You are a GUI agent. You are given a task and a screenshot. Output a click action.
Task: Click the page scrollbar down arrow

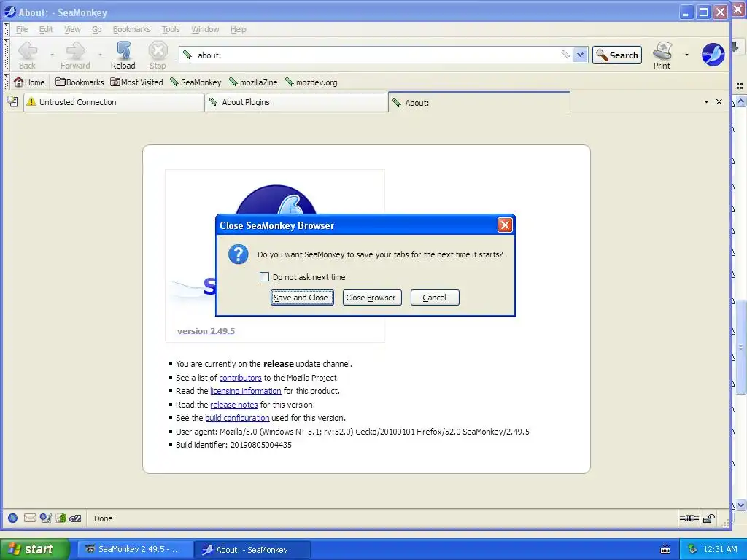tap(740, 505)
